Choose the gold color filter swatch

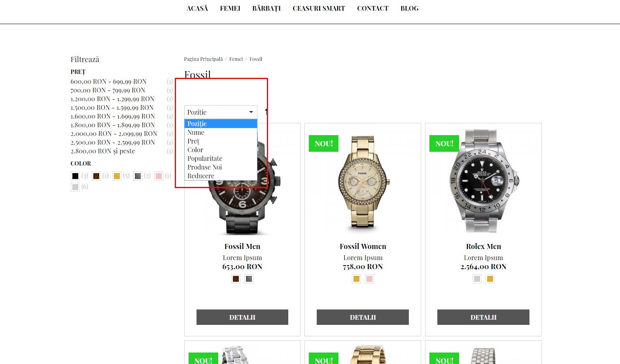pyautogui.click(x=117, y=176)
